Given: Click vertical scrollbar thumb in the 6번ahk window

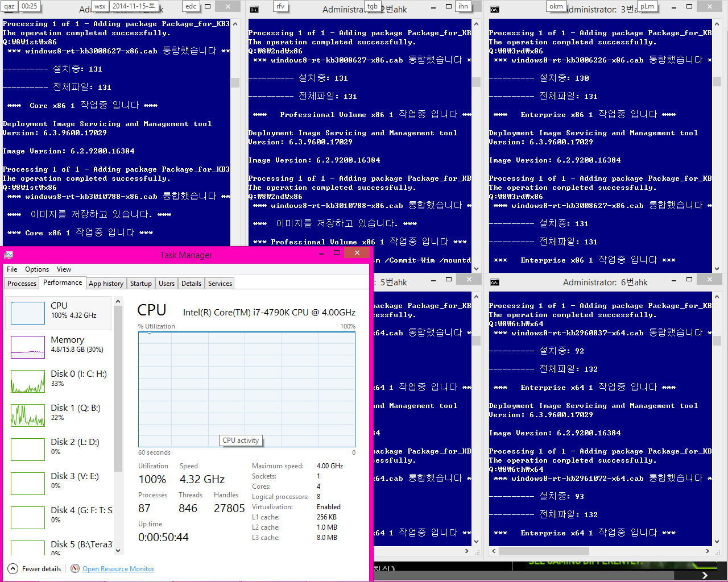Looking at the screenshot, I should pyautogui.click(x=717, y=341).
